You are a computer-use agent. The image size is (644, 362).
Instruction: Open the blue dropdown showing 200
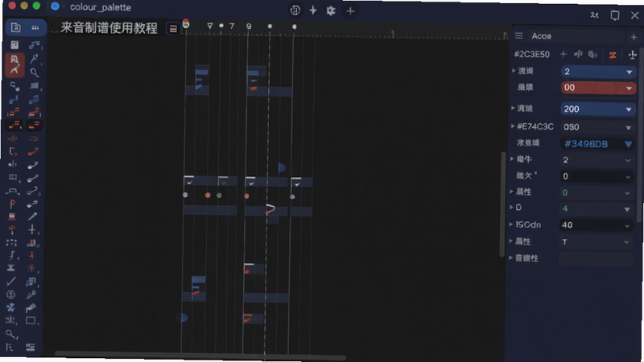[x=597, y=109]
